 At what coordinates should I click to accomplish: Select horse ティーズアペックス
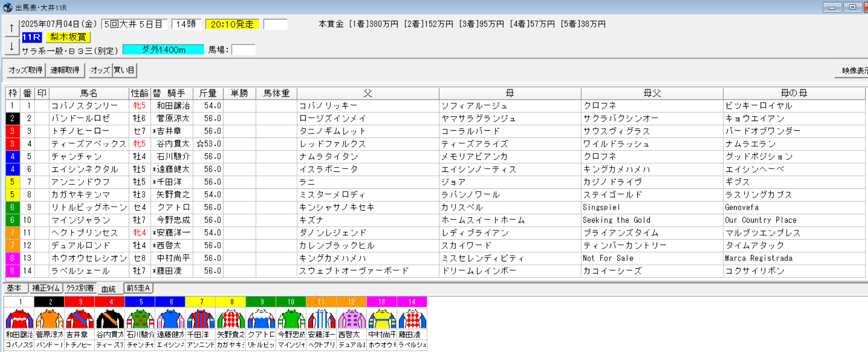89,144
